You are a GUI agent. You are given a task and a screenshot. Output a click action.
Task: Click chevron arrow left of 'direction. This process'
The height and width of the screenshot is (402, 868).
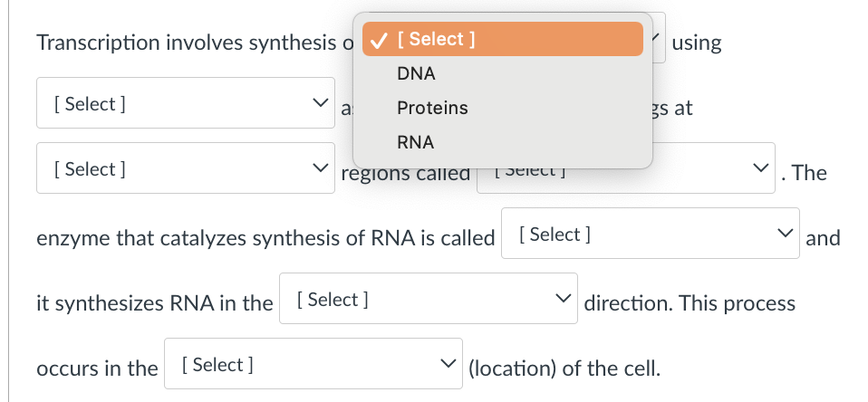click(562, 300)
